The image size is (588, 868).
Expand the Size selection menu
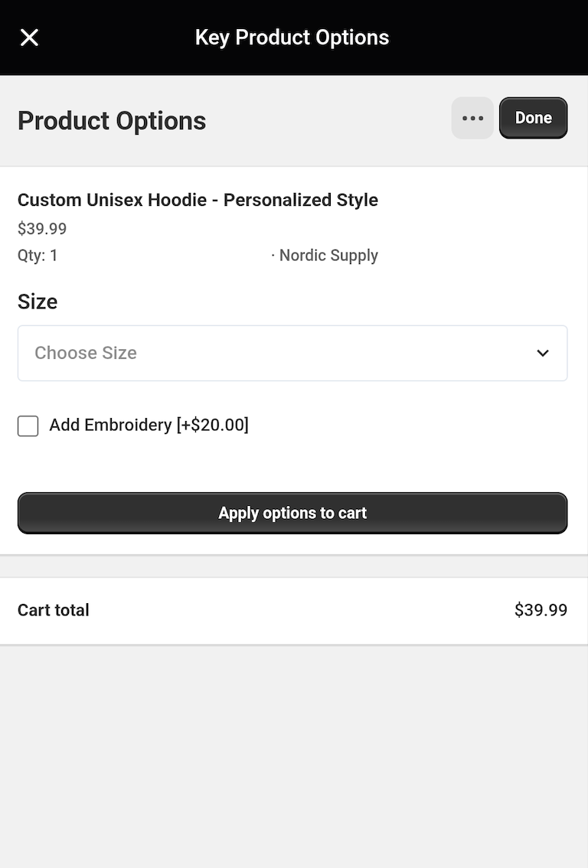(292, 353)
